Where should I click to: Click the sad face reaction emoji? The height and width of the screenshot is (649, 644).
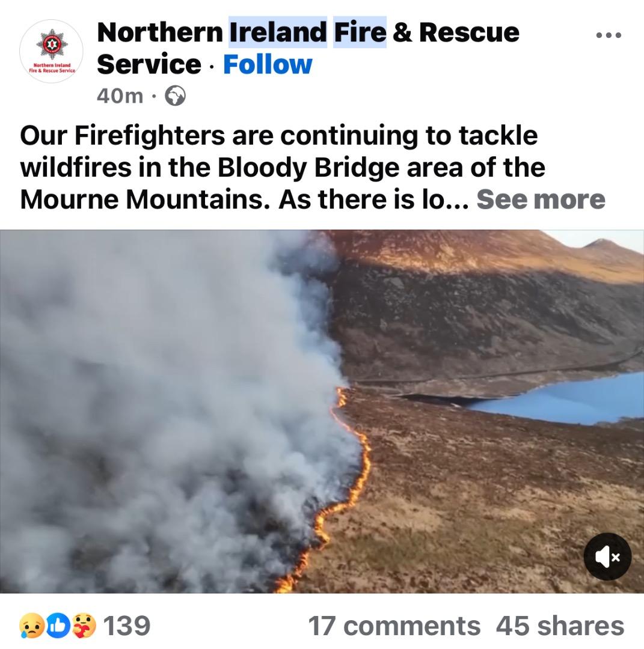(31, 626)
